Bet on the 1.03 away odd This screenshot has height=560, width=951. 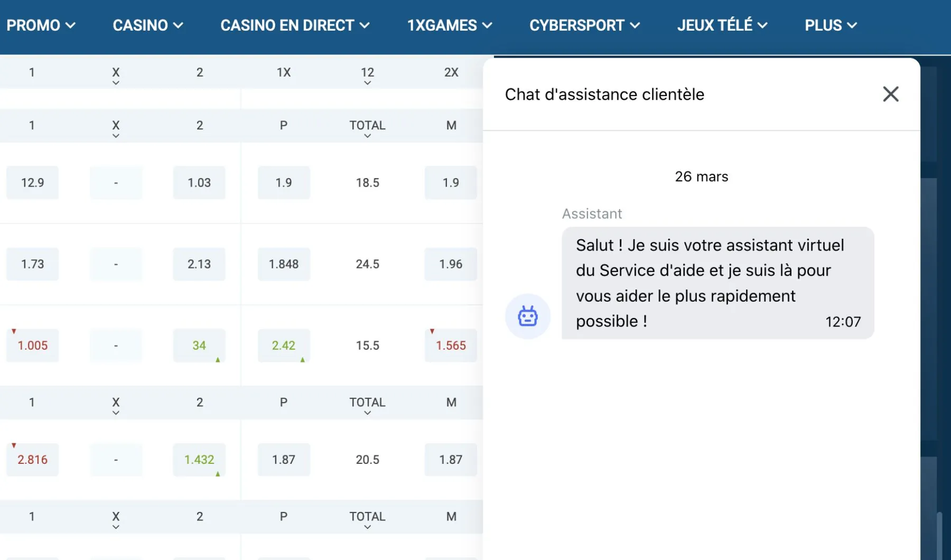(199, 182)
